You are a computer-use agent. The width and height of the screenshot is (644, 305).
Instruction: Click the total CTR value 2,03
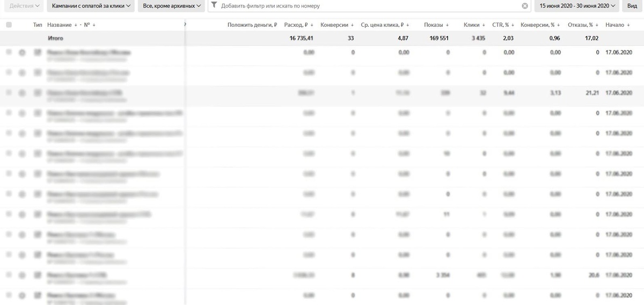coord(509,39)
